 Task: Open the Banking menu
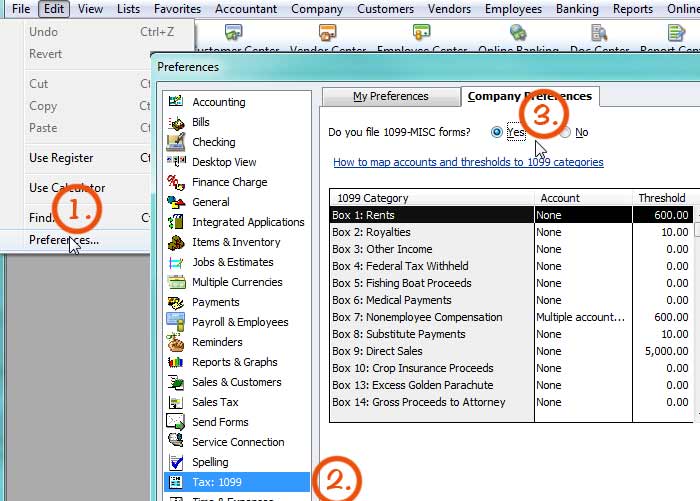coord(577,9)
